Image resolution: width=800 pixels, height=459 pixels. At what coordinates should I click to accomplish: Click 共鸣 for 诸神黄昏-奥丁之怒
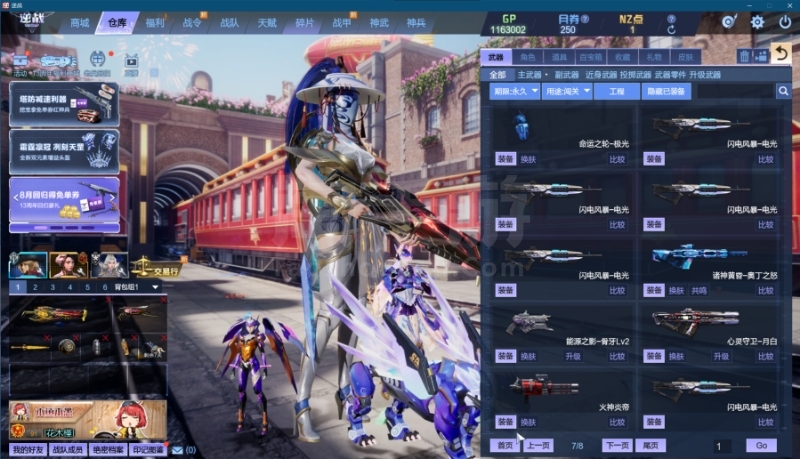tap(698, 290)
